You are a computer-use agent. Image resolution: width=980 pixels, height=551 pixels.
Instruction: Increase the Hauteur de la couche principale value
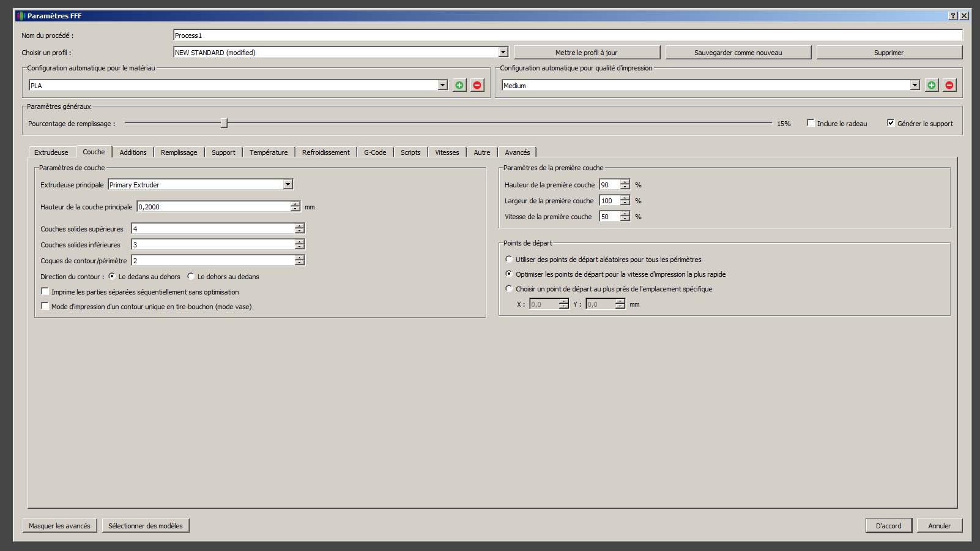295,204
